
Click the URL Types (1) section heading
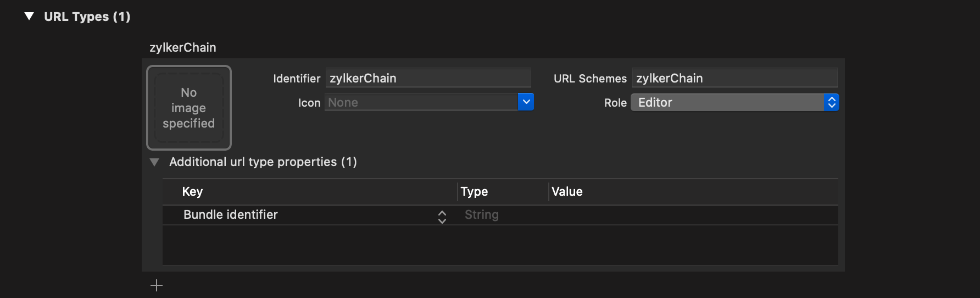click(87, 16)
